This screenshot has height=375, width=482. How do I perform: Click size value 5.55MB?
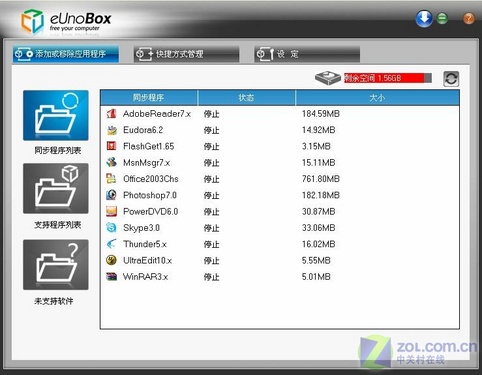(x=316, y=260)
